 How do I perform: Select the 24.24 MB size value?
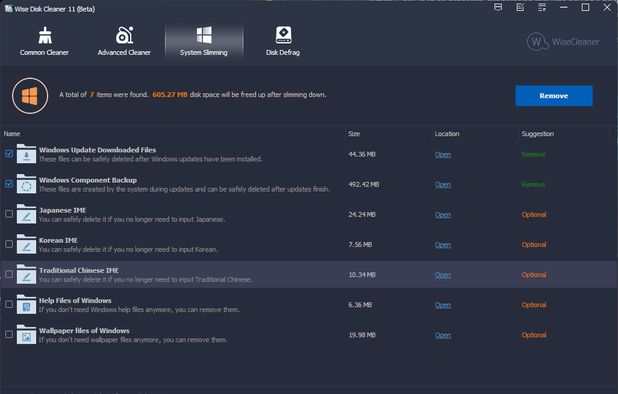tap(362, 214)
